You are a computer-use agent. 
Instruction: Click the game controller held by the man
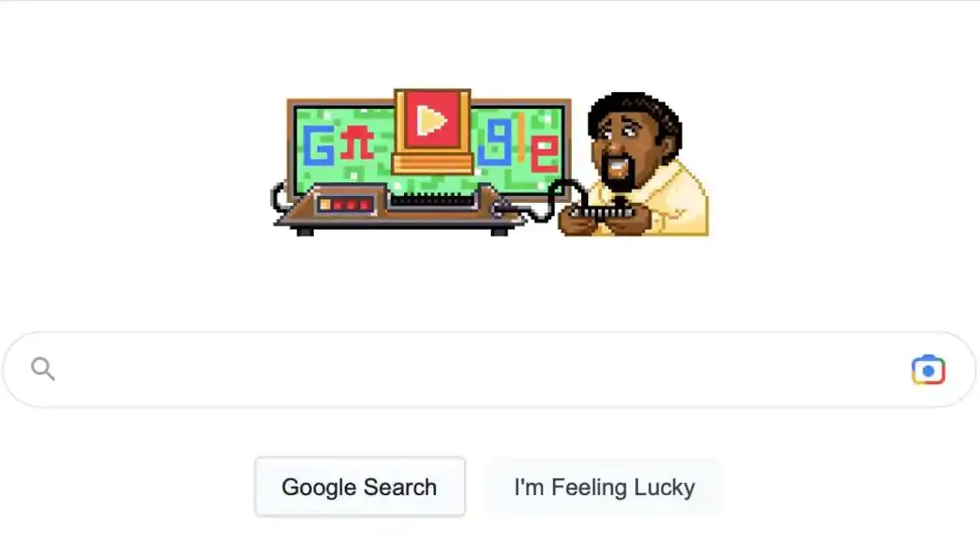(x=602, y=212)
